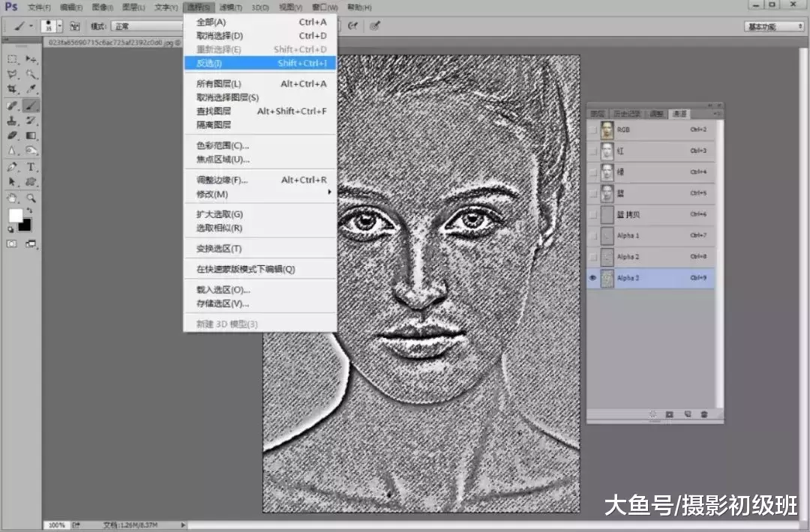Screen dimensions: 810x532
Task: Swap foreground and background colors
Action: (x=29, y=211)
